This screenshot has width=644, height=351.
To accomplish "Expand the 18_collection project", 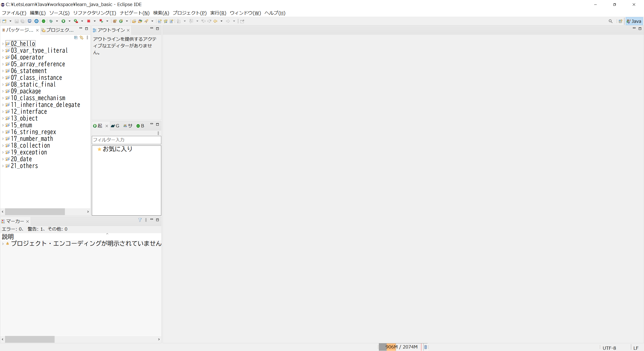I will (x=3, y=145).
